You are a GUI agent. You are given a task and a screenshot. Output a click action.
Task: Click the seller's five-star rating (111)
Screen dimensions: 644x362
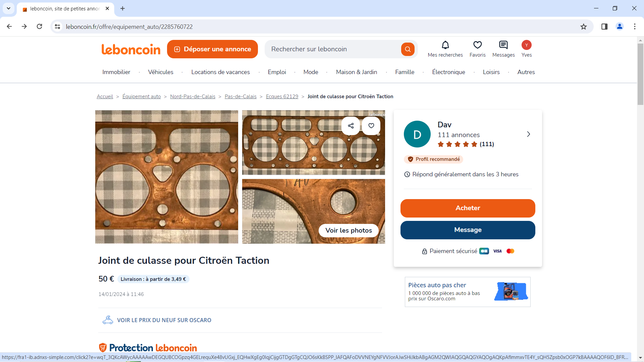click(x=466, y=144)
